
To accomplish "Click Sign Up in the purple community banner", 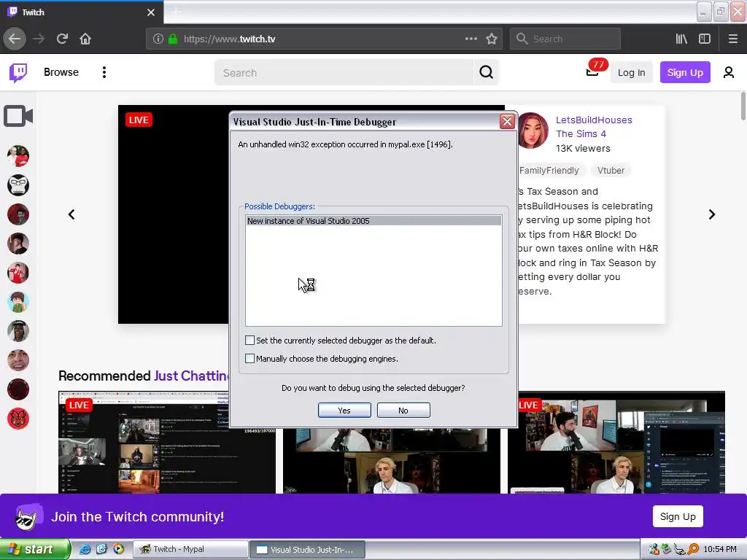I will (678, 517).
